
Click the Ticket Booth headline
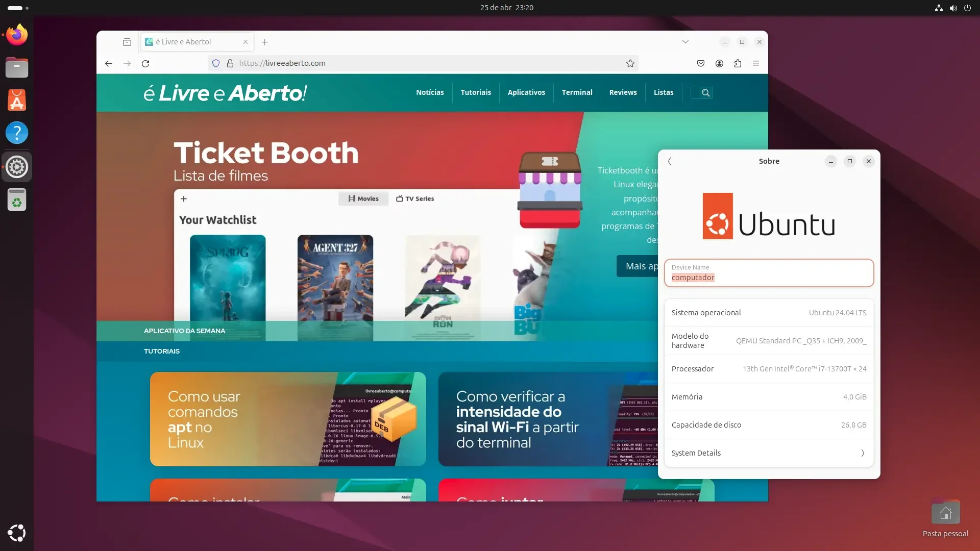266,153
